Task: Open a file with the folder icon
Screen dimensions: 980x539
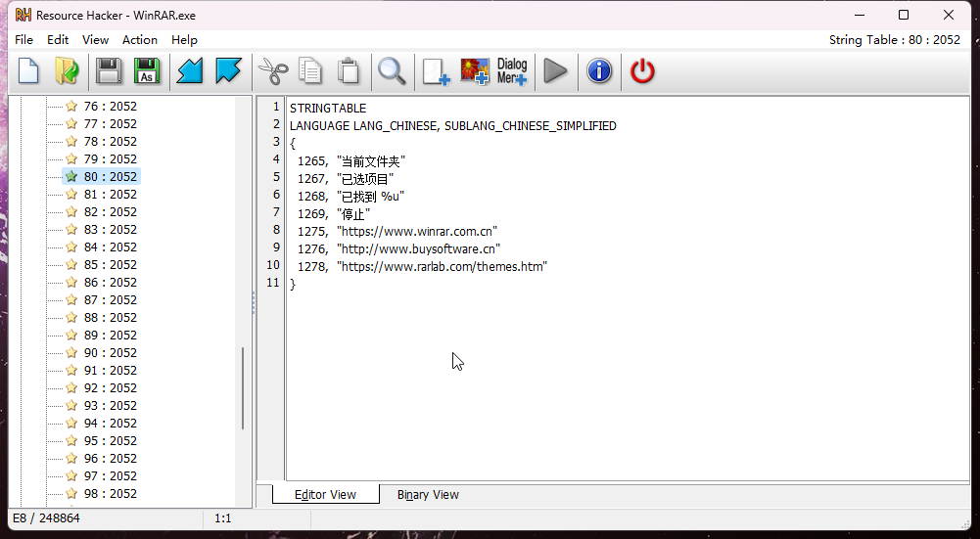Action: [68, 71]
